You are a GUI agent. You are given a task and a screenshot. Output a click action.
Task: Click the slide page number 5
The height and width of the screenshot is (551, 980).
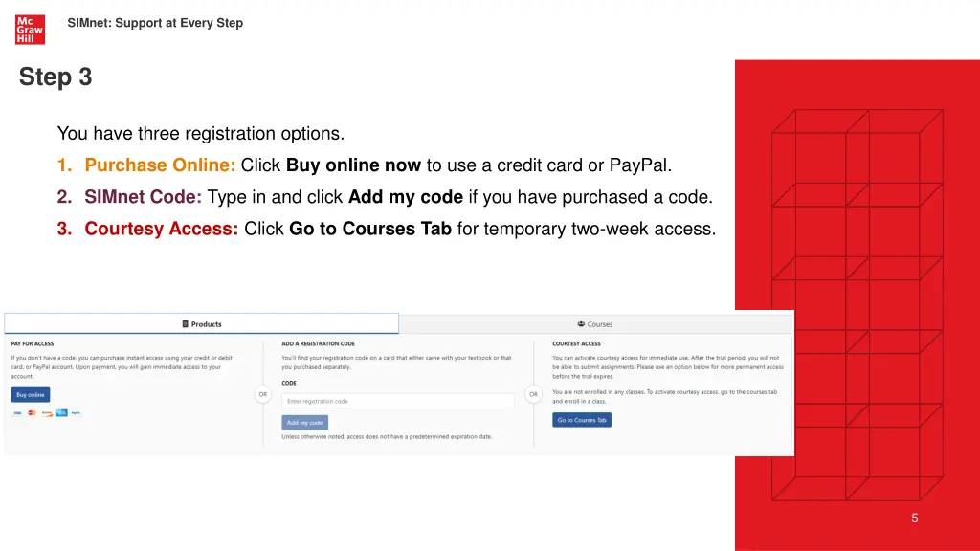[914, 518]
